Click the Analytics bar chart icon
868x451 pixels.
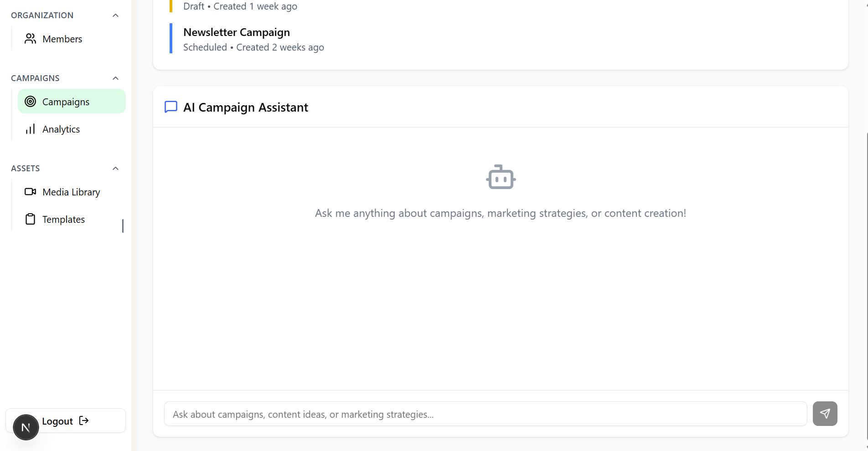click(x=30, y=129)
